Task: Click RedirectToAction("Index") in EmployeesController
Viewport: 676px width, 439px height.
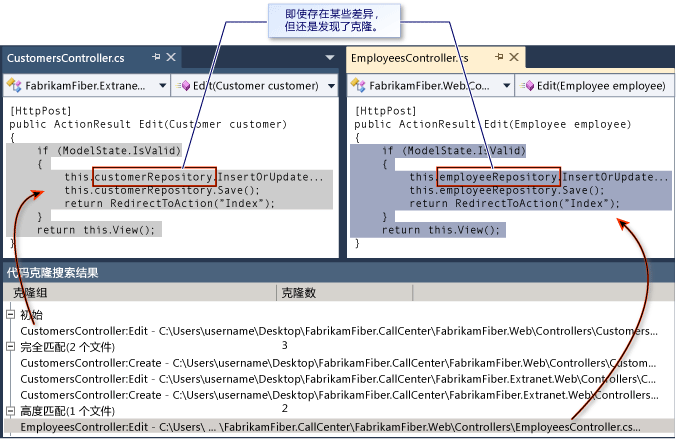Action: 537,203
